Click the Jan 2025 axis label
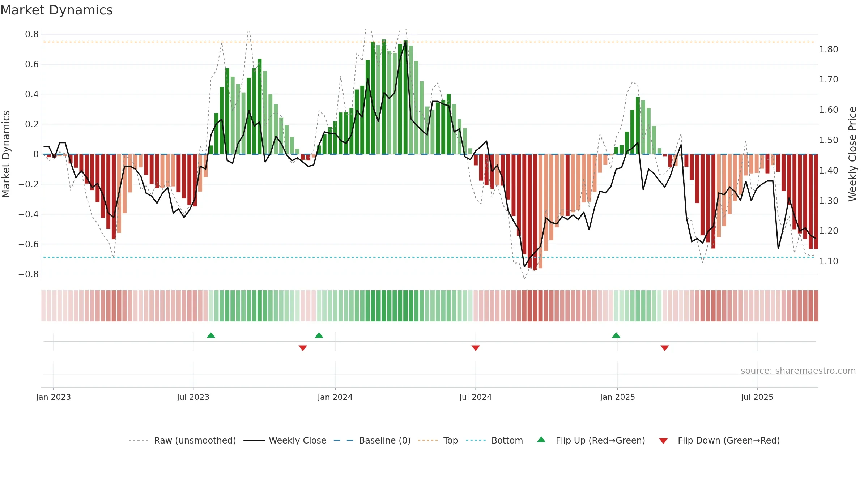The width and height of the screenshot is (868, 488). tap(618, 397)
